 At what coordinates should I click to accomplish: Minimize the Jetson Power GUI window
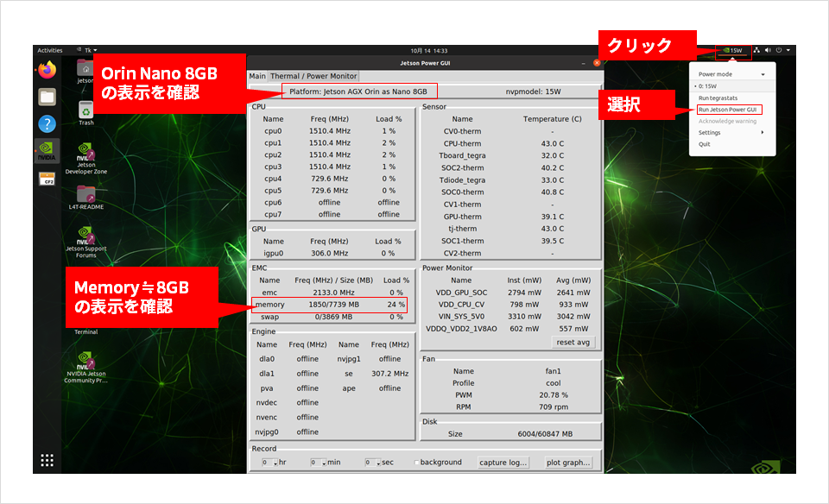pos(583,63)
